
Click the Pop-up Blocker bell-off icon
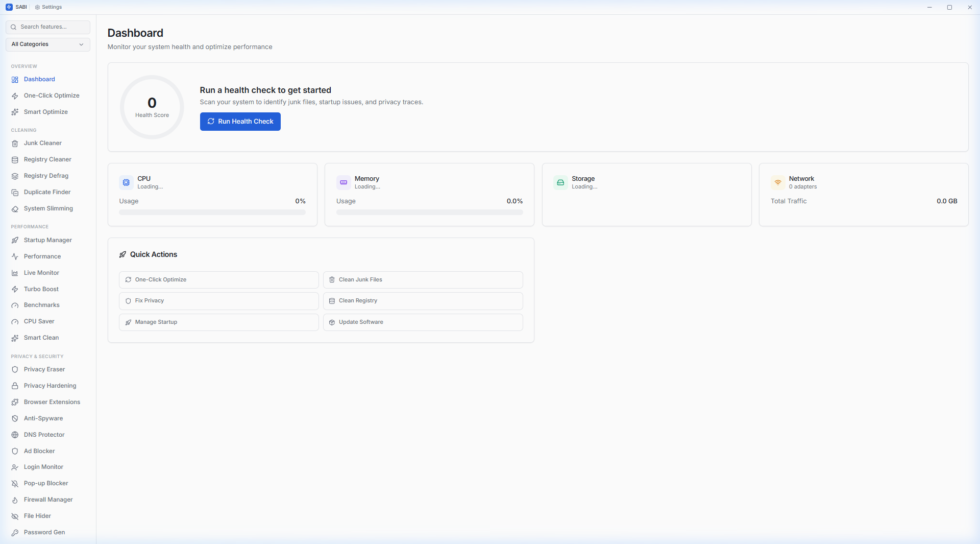point(15,484)
